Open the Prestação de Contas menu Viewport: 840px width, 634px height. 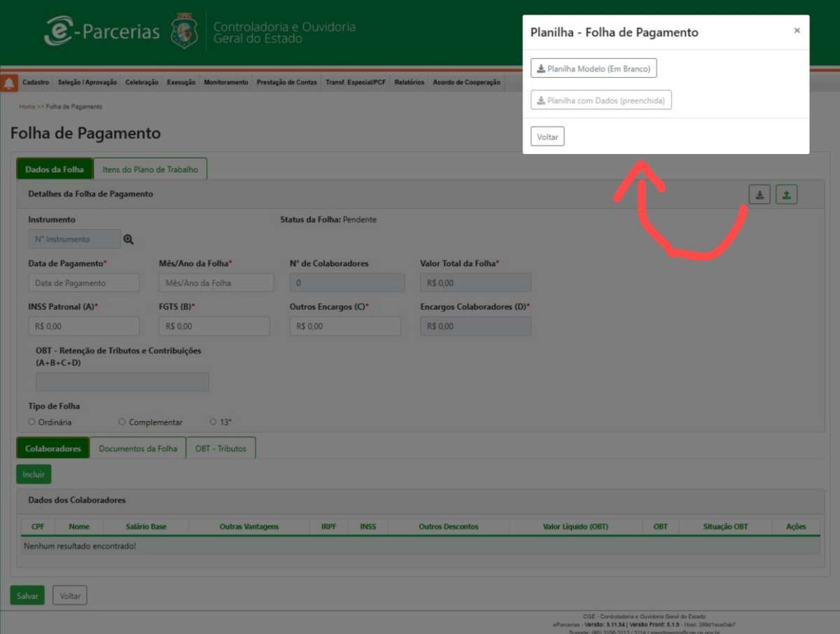coord(286,83)
